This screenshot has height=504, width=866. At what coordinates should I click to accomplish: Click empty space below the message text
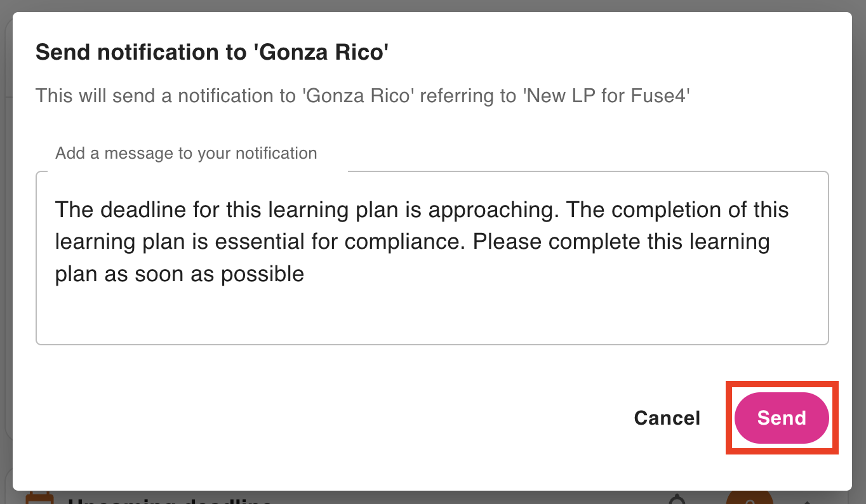pos(432,317)
